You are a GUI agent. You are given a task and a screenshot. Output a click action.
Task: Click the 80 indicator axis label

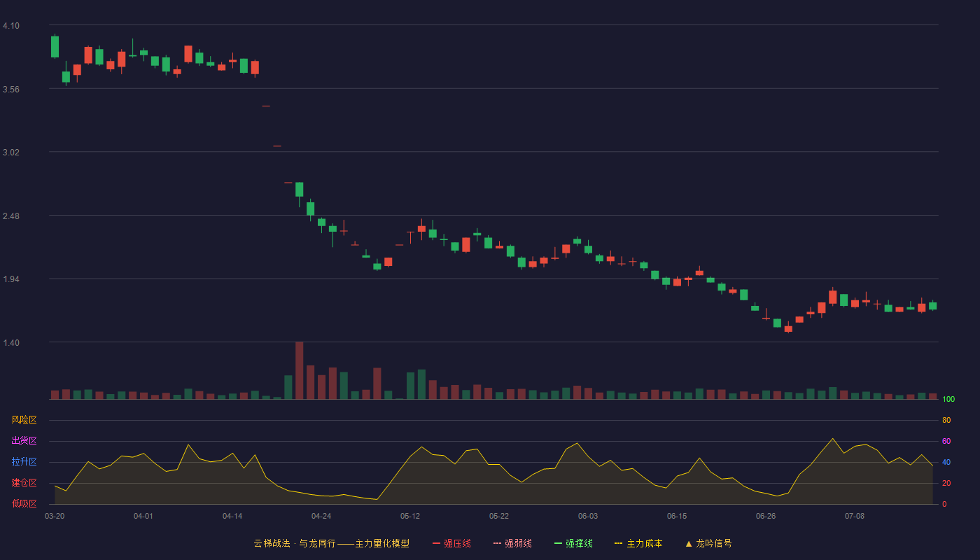(x=946, y=420)
